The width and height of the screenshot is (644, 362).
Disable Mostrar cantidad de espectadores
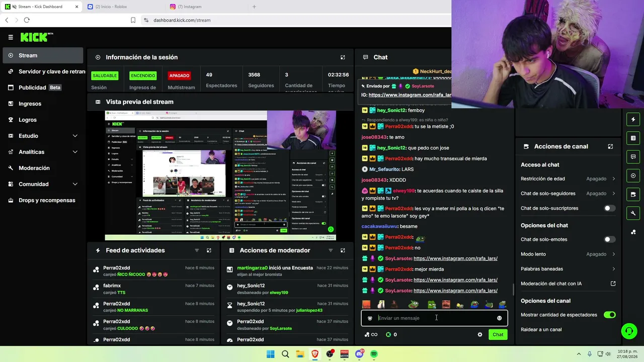609,315
